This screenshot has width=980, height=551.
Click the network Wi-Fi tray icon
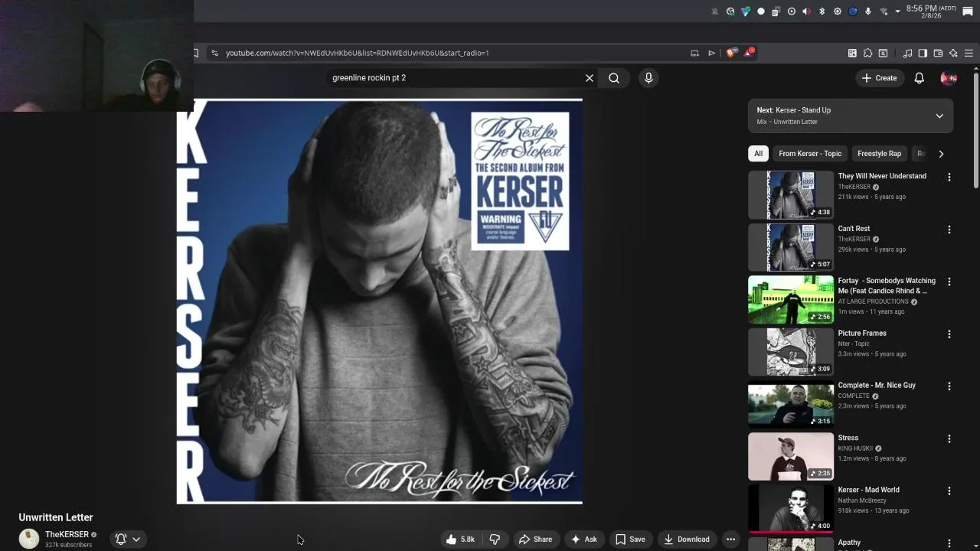pos(884,11)
